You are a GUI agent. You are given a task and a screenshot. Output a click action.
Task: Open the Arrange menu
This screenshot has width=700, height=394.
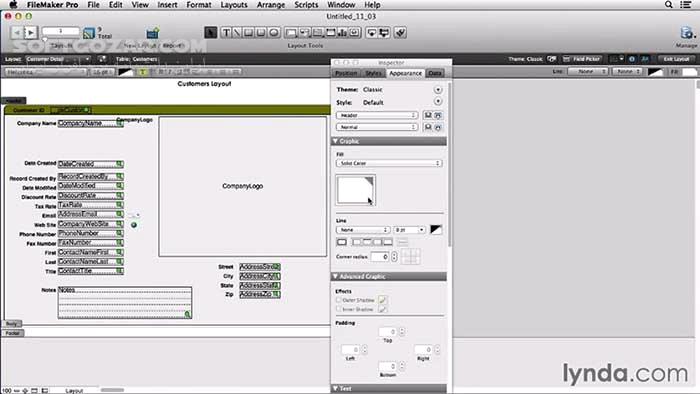(x=271, y=5)
